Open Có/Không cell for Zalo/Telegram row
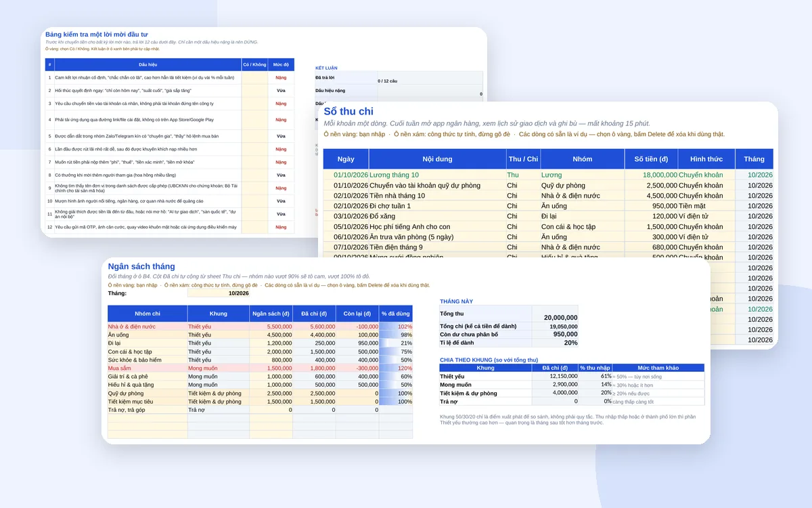The height and width of the screenshot is (508, 812). point(254,136)
